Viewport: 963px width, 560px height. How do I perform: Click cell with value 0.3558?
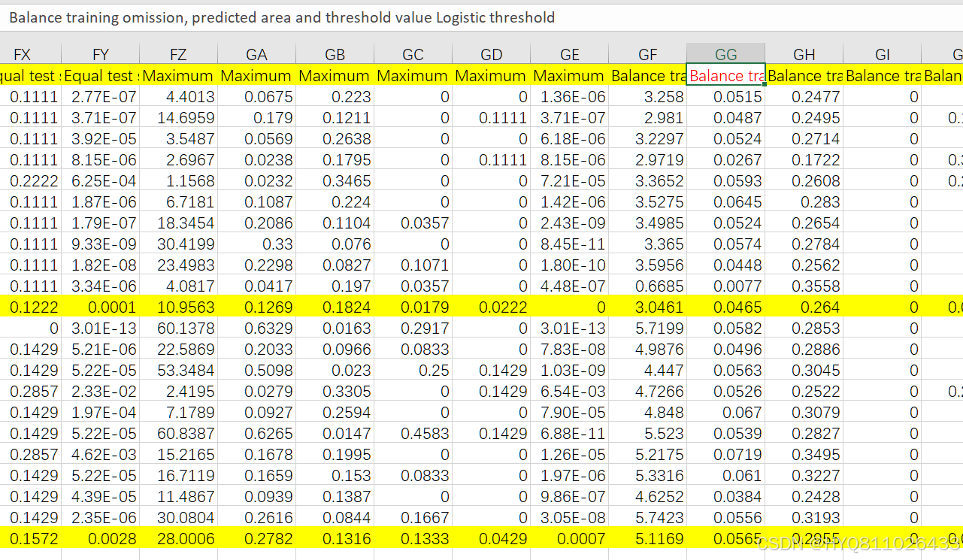point(804,286)
